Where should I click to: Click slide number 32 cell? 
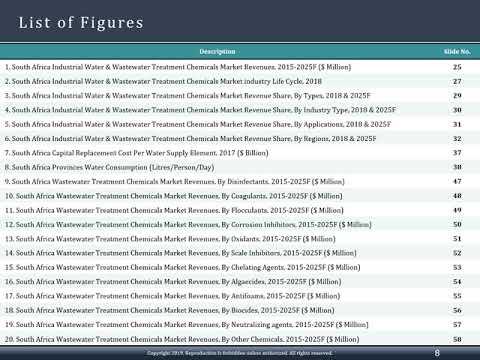[x=457, y=139]
